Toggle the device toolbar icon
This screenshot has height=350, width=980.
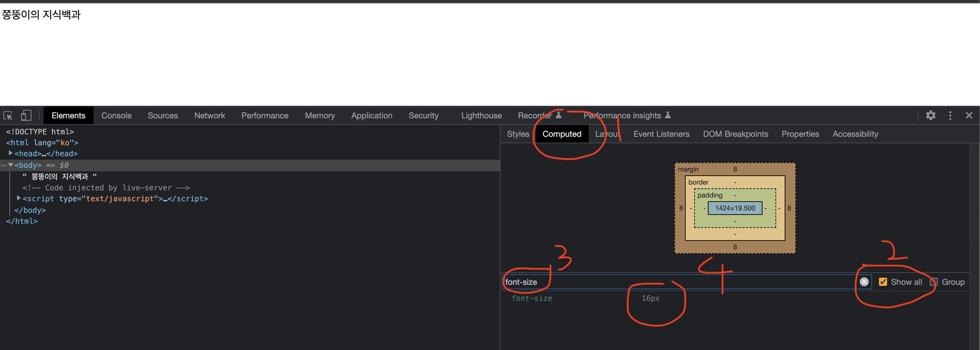pyautogui.click(x=26, y=116)
